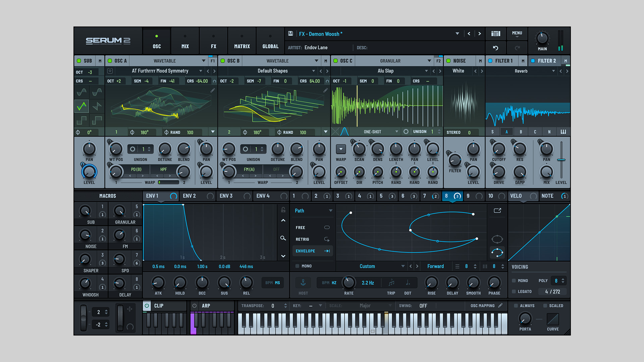Open the preset browser list icon
The width and height of the screenshot is (644, 362).
(x=495, y=34)
